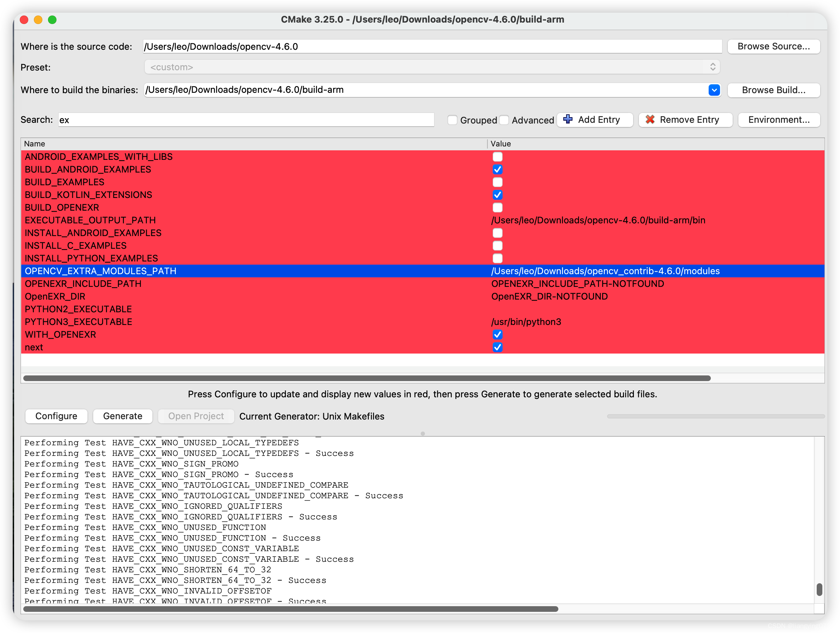The width and height of the screenshot is (840, 633).
Task: Sort variables by clicking the Name column header
Action: pos(35,144)
